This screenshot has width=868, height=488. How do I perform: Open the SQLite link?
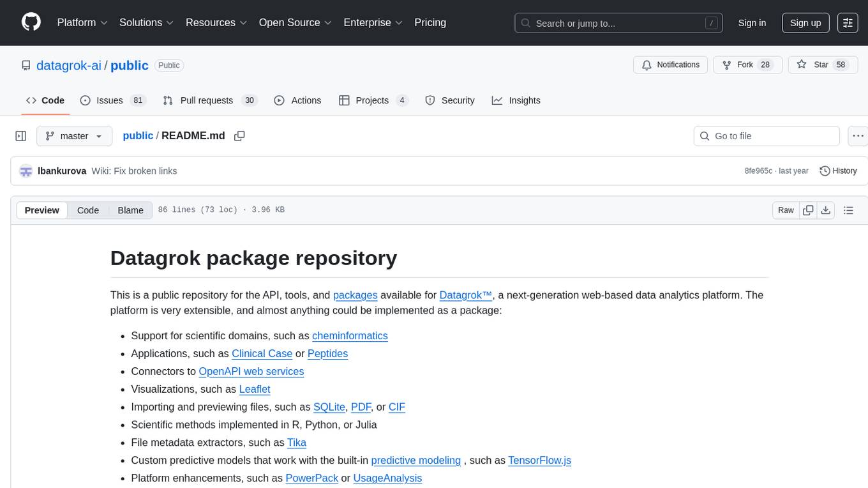point(329,407)
